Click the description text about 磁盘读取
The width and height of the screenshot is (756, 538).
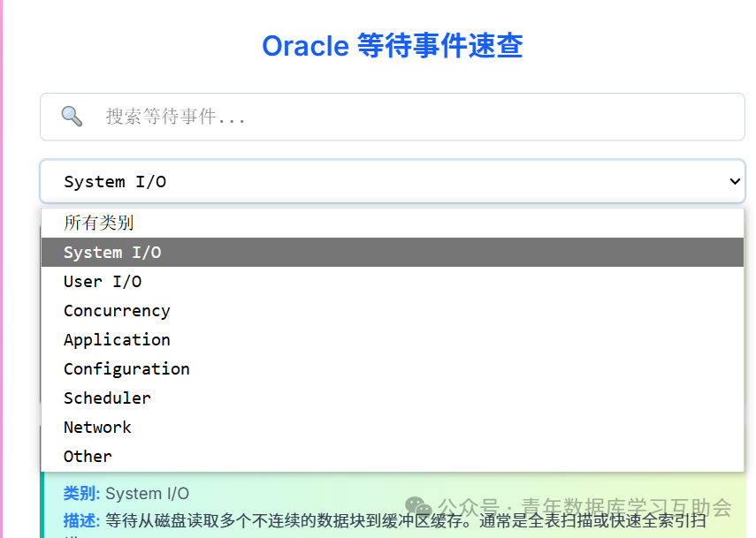pos(406,520)
